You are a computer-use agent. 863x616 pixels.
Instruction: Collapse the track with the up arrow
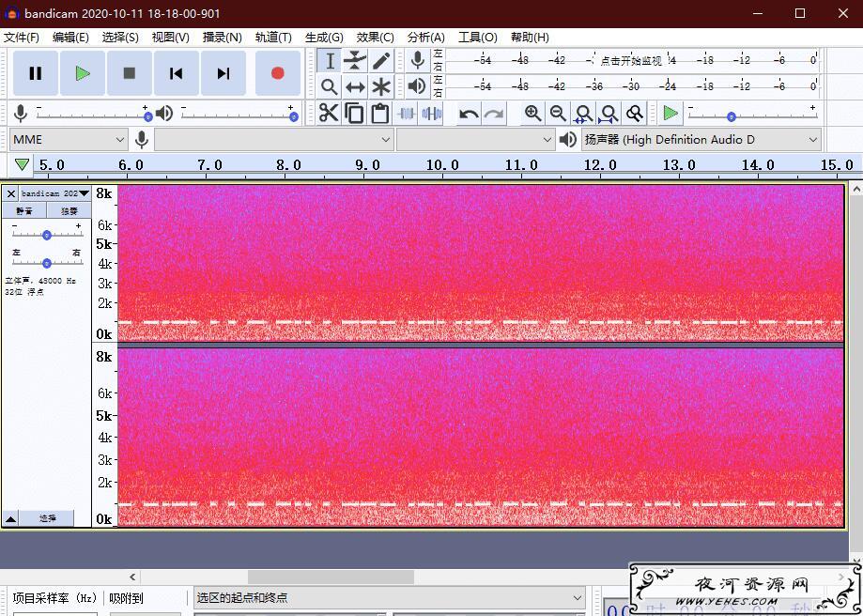point(10,518)
